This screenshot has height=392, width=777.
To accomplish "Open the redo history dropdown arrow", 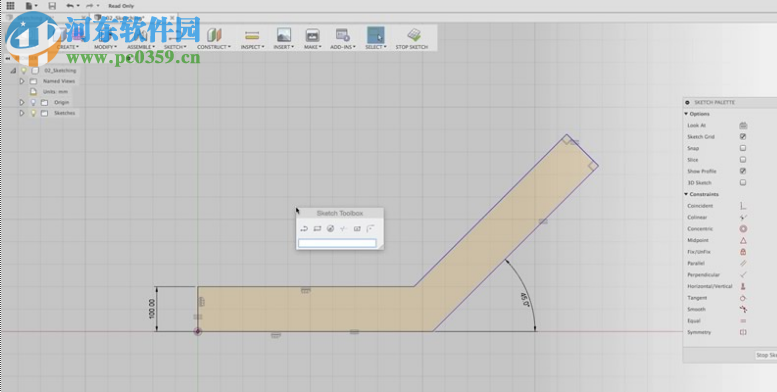I will 98,6.
